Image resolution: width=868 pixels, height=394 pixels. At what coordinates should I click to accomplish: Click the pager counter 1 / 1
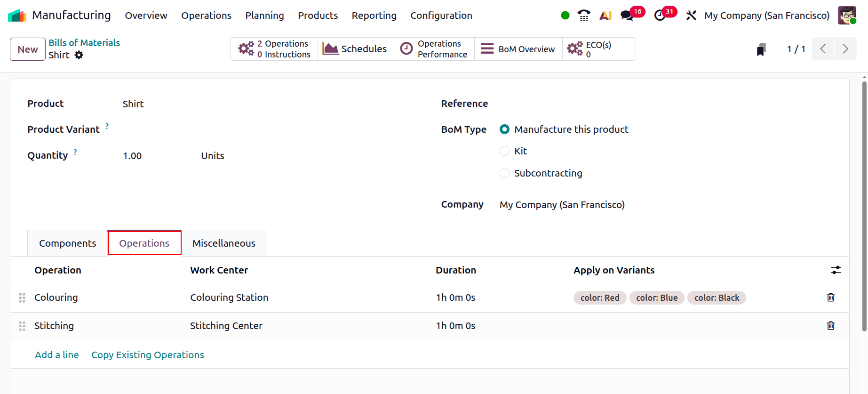click(796, 49)
